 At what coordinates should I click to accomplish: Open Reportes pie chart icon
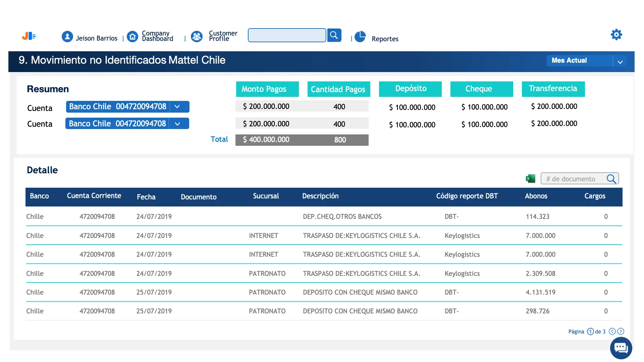pyautogui.click(x=360, y=37)
